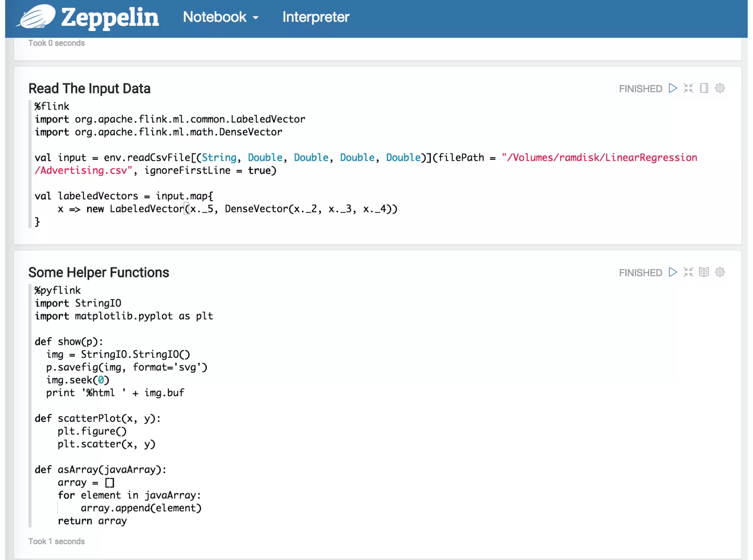Run the Read The Input Data paragraph
Image resolution: width=753 pixels, height=560 pixels.
point(672,88)
